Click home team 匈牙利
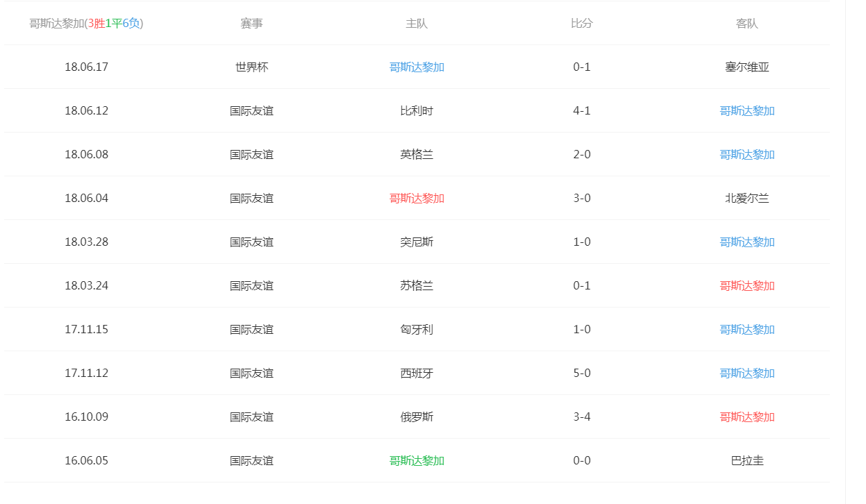The width and height of the screenshot is (866, 504). (417, 330)
